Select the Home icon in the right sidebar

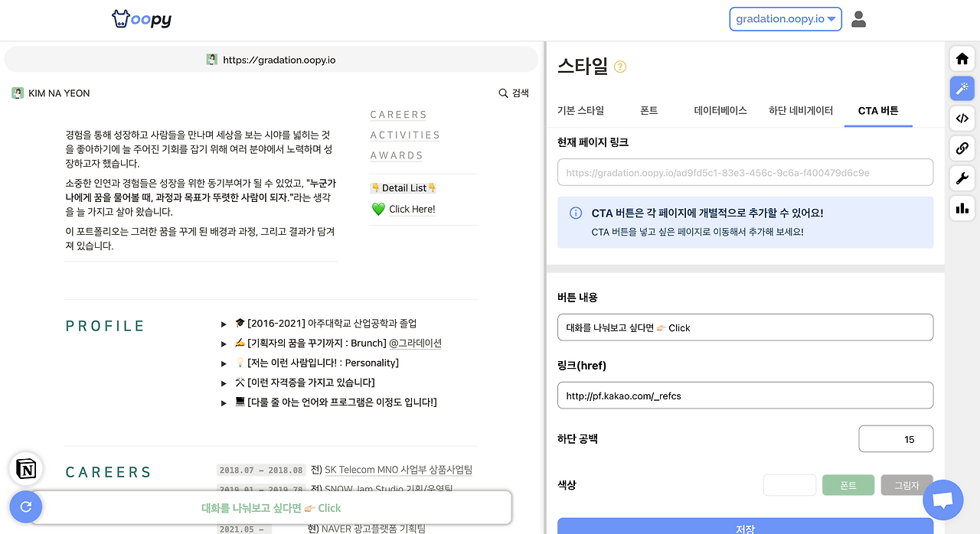[962, 58]
